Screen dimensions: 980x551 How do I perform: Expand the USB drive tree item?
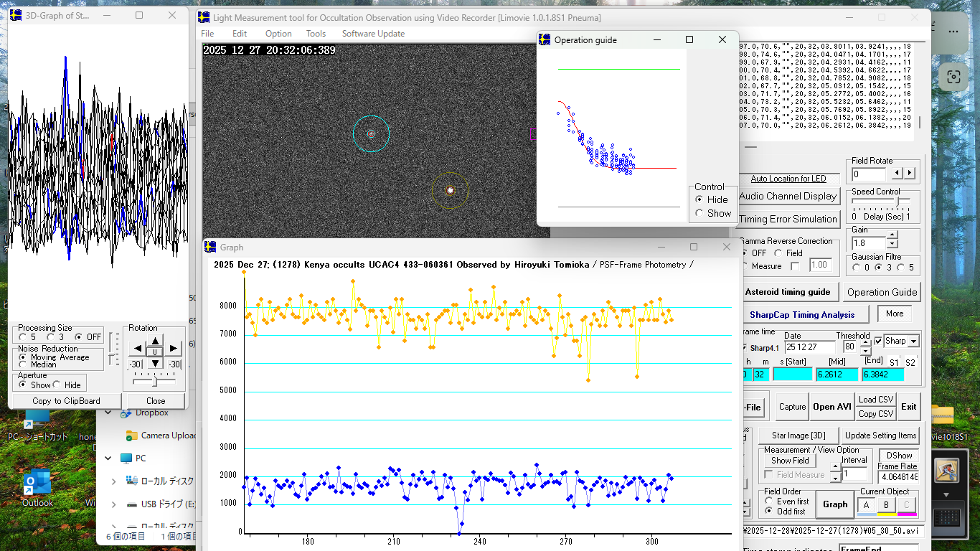click(113, 504)
